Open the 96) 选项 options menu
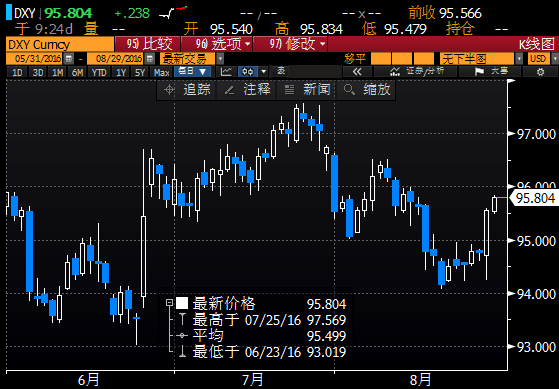This screenshot has height=389, width=559. click(x=216, y=44)
